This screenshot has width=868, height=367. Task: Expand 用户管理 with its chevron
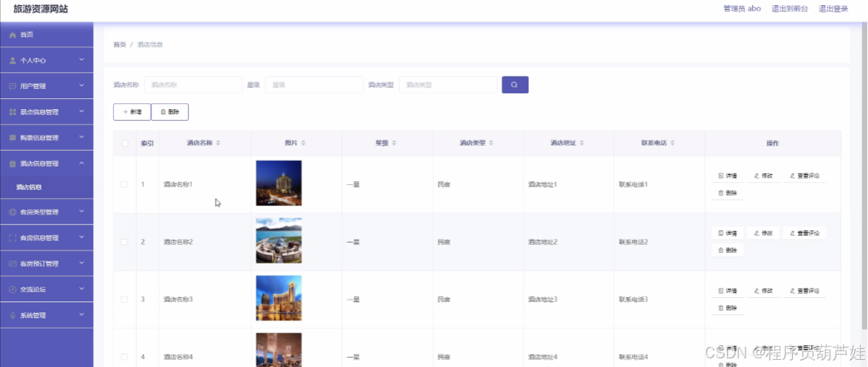82,86
